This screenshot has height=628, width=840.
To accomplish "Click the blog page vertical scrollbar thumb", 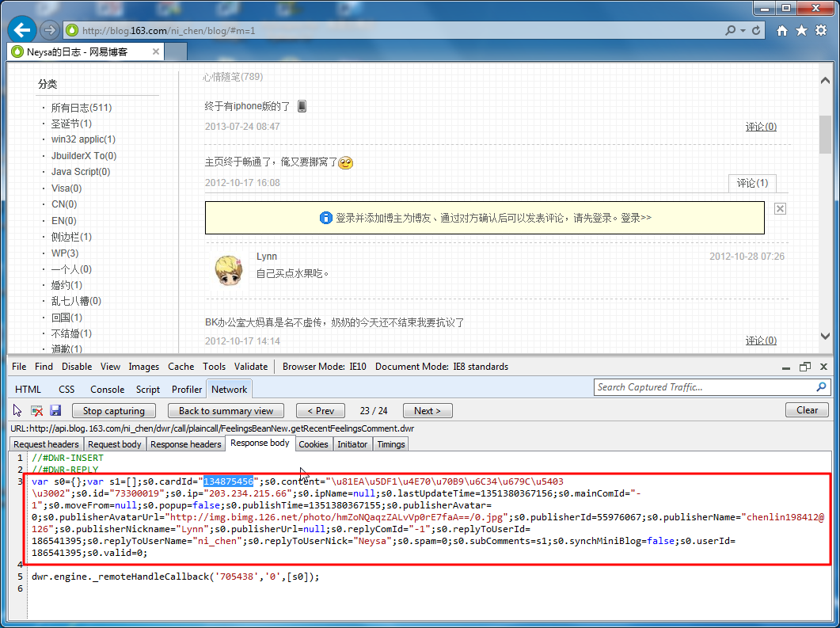I will click(x=825, y=134).
